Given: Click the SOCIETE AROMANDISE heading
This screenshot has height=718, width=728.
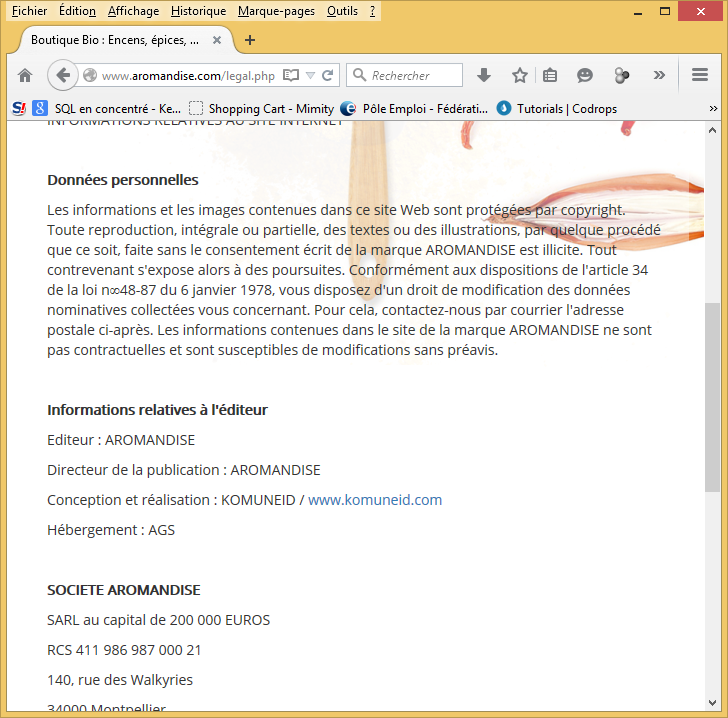Looking at the screenshot, I should [x=124, y=590].
